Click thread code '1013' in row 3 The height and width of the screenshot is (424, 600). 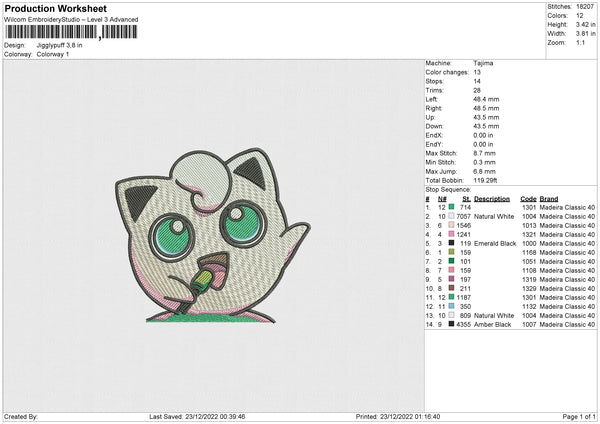coord(529,225)
